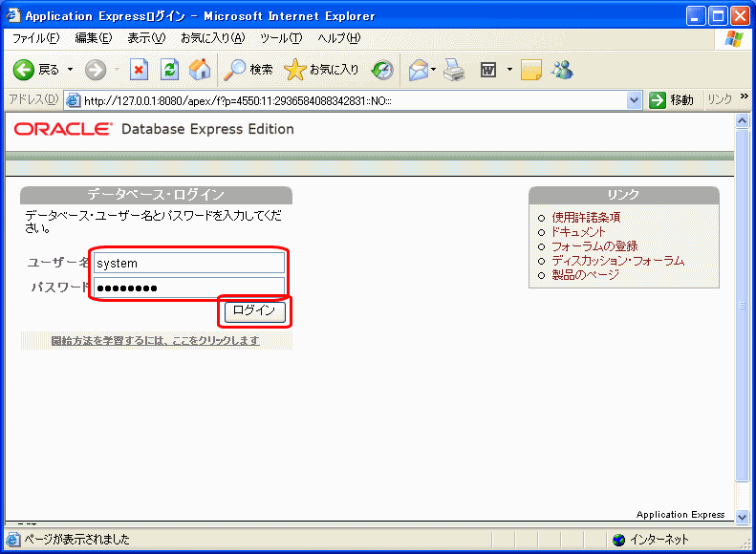Image resolution: width=756 pixels, height=554 pixels.
Task: Open the Back history dropdown arrow
Action: pos(70,70)
